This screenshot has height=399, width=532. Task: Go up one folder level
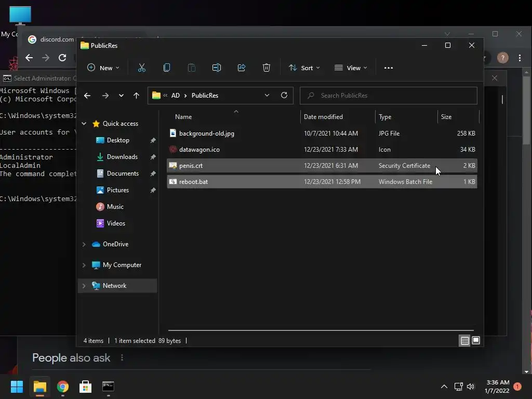[137, 96]
